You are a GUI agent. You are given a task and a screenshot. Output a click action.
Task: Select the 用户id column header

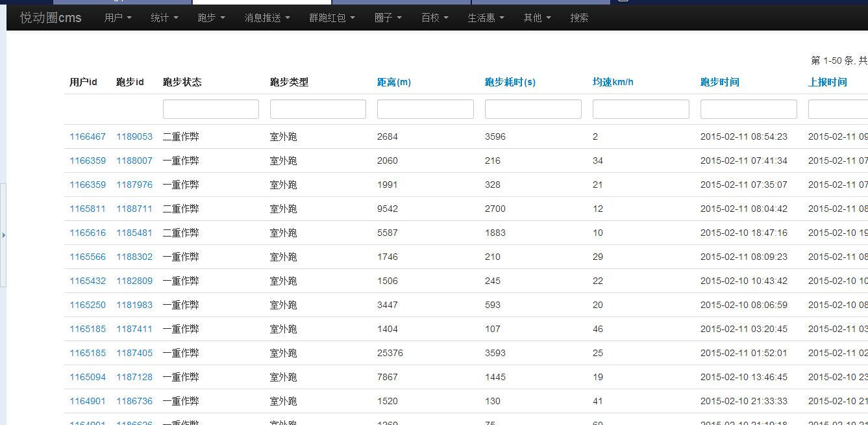click(83, 82)
